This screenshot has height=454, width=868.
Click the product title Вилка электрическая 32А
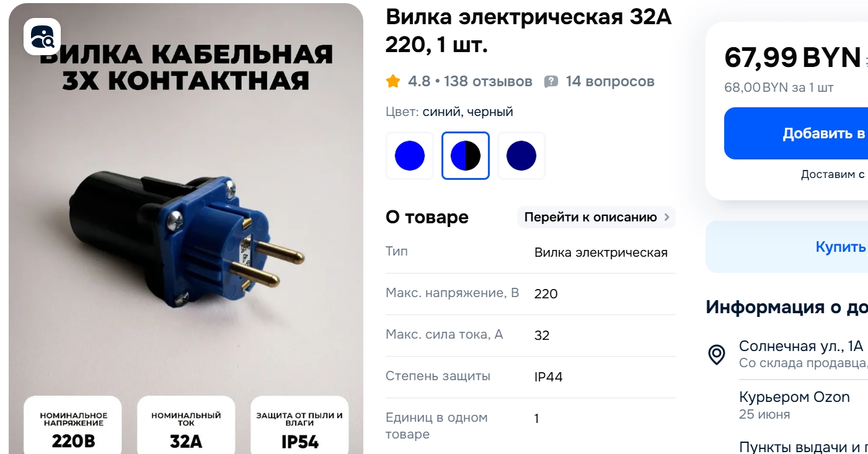point(528,31)
